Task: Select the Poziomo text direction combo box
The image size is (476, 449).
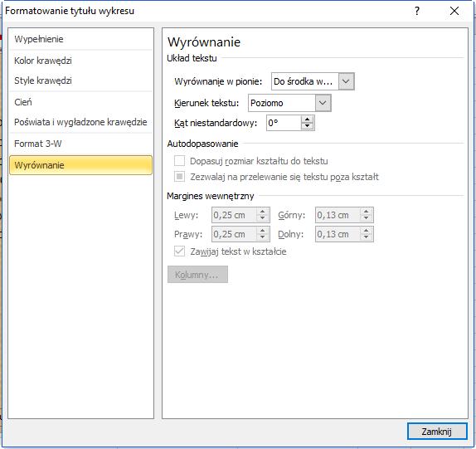Action: (x=289, y=103)
